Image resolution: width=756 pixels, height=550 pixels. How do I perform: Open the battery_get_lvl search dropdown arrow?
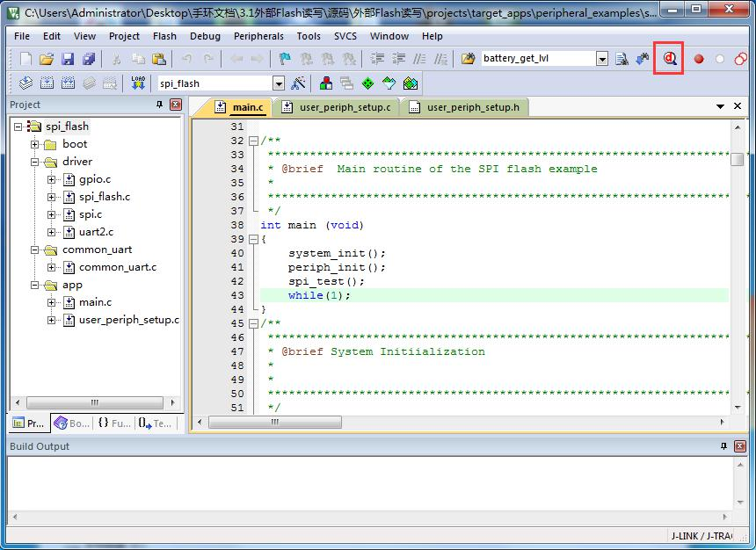(602, 59)
